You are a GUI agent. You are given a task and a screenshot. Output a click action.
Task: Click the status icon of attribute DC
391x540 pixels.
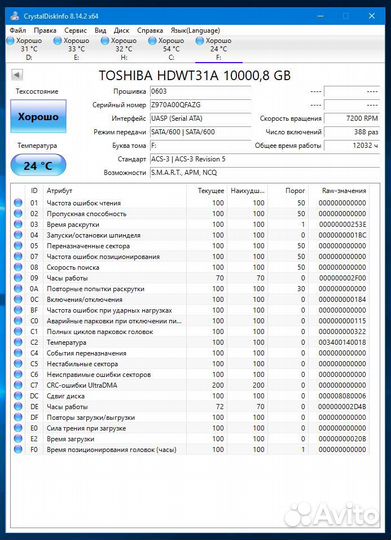[18, 396]
